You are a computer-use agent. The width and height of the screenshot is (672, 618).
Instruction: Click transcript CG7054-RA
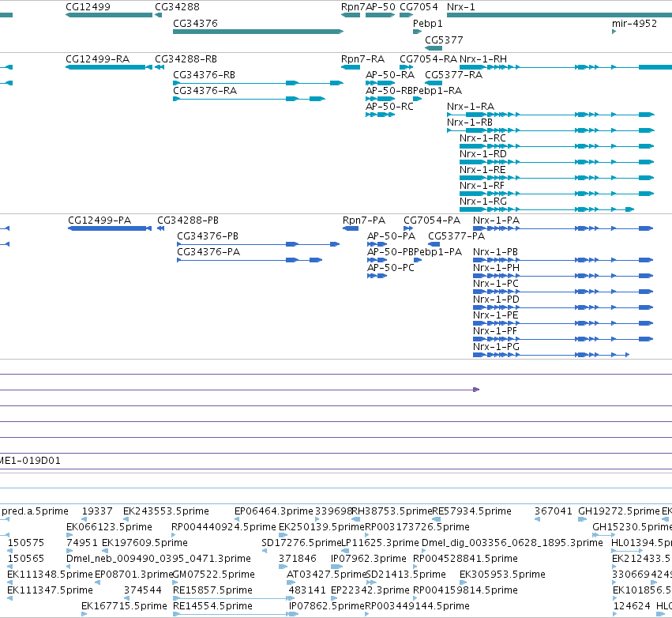pyautogui.click(x=407, y=67)
